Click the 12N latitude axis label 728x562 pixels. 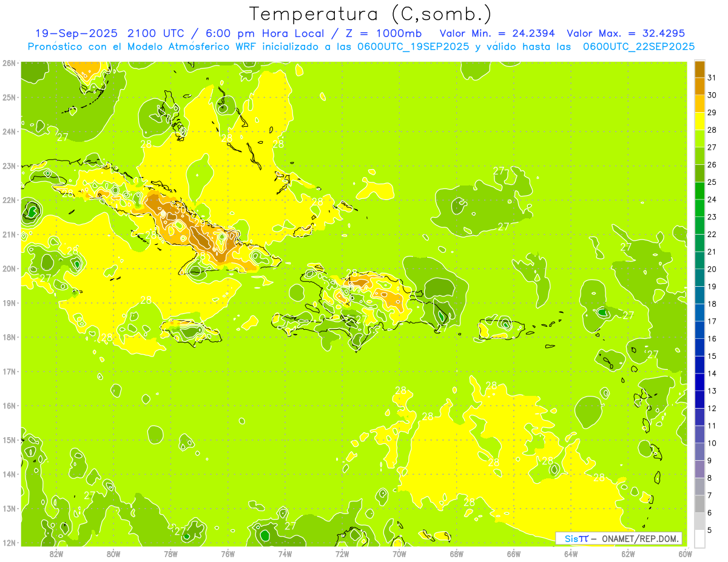coord(8,543)
